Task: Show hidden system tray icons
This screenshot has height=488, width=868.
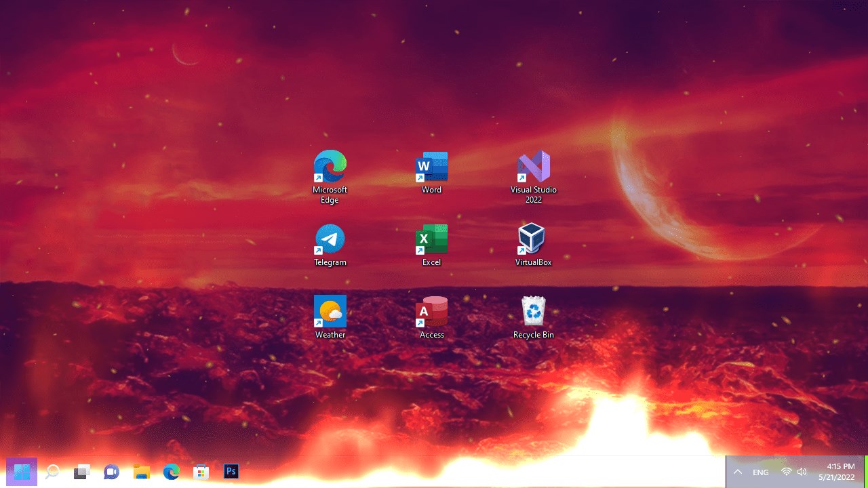Action: [x=738, y=472]
